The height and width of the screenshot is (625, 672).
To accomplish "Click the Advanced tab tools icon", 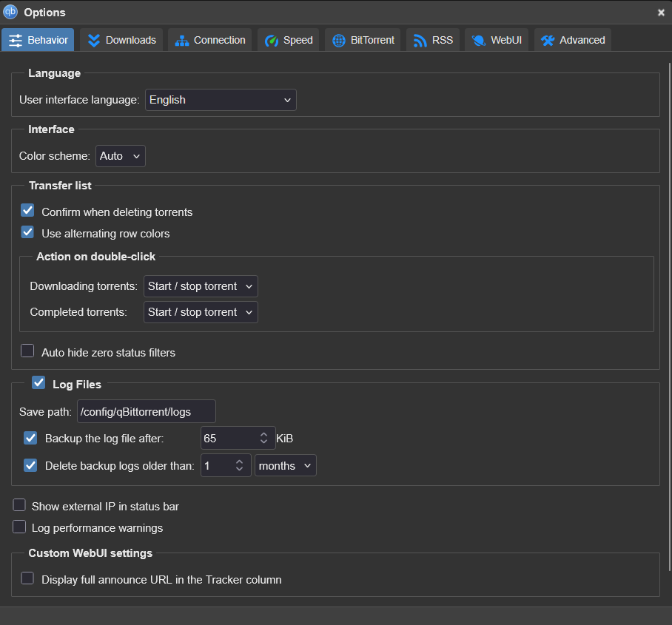I will coord(547,41).
